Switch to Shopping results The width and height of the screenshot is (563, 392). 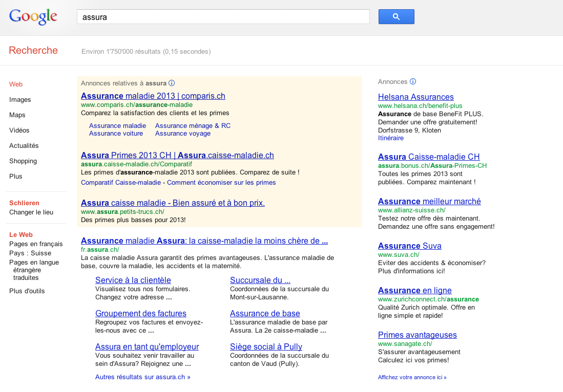coord(23,161)
